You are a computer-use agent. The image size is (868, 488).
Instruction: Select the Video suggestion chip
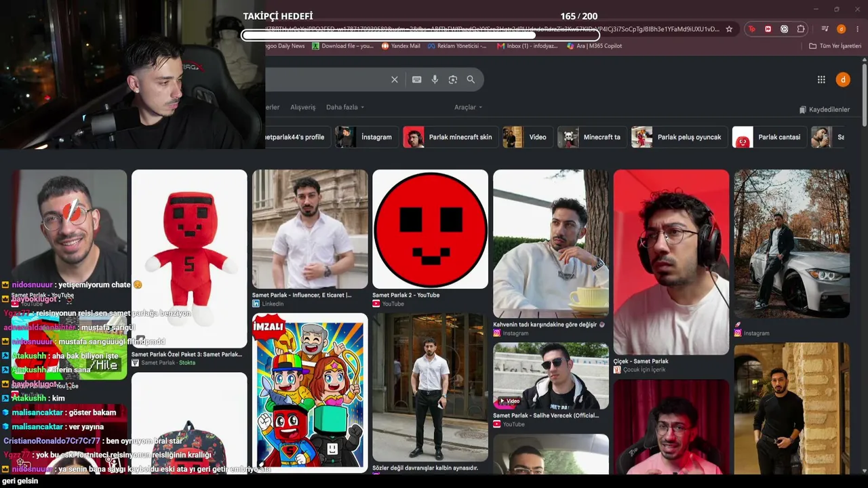point(528,137)
